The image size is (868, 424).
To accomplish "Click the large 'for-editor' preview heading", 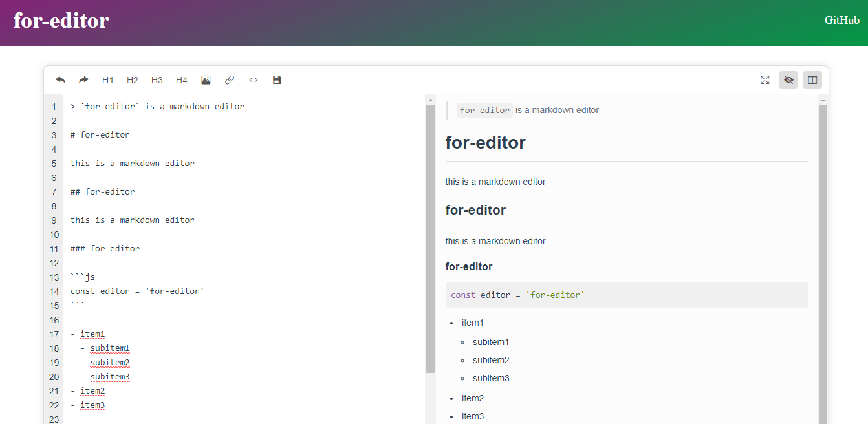I will (x=486, y=142).
